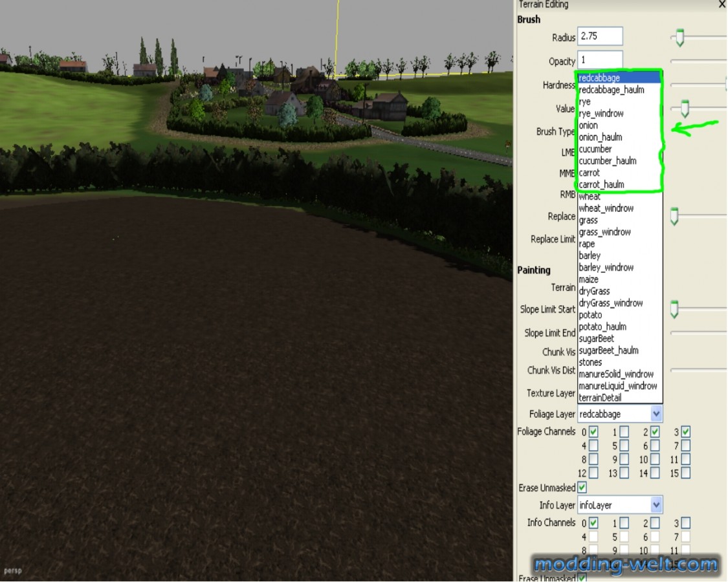Pick barley foliage layer
This screenshot has width=728, height=582.
coord(620,255)
